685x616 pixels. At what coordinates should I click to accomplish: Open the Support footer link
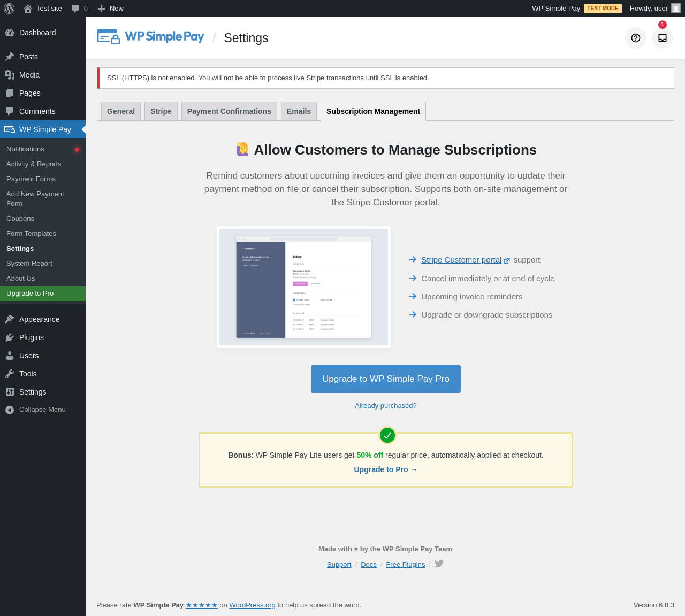(339, 565)
